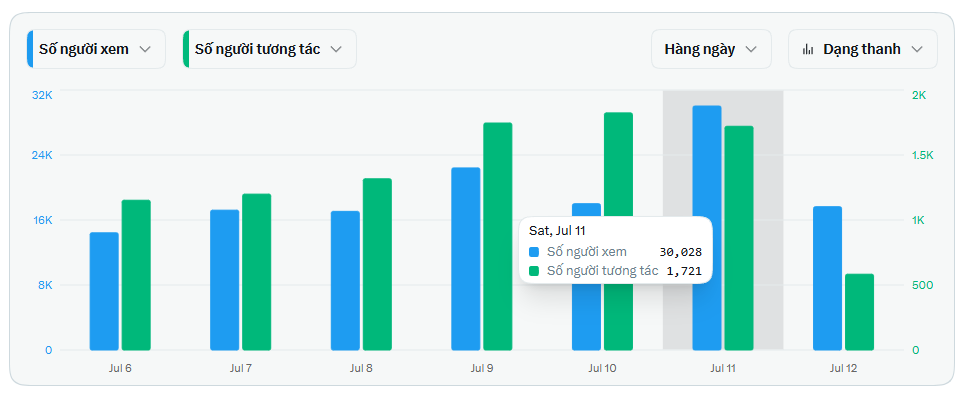Click the "1,721" value in the tooltip
This screenshot has width=963, height=394.
tap(684, 271)
